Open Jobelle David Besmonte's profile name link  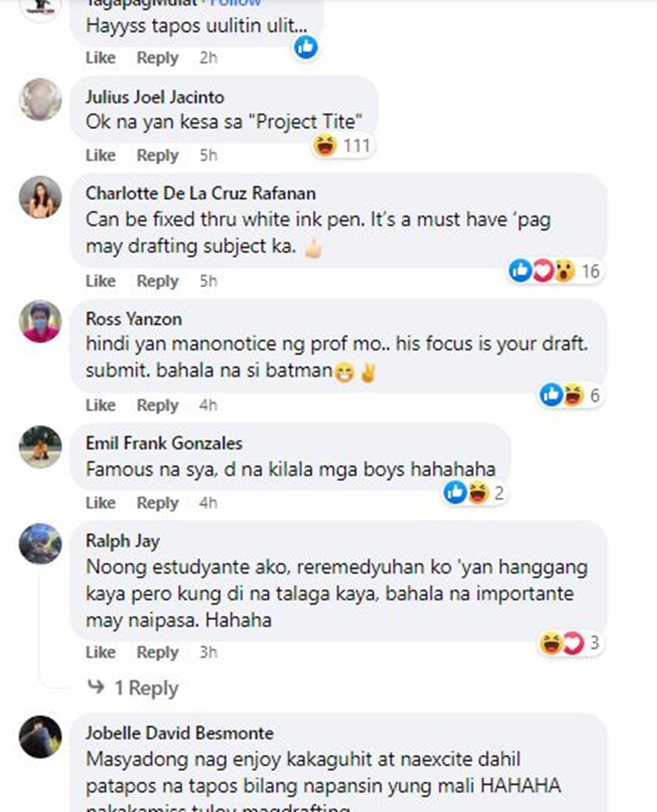click(180, 733)
